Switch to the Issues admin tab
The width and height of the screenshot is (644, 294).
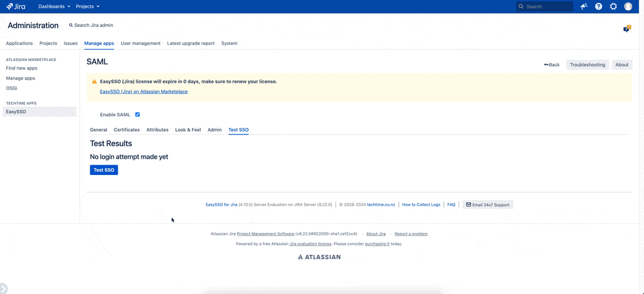point(71,44)
